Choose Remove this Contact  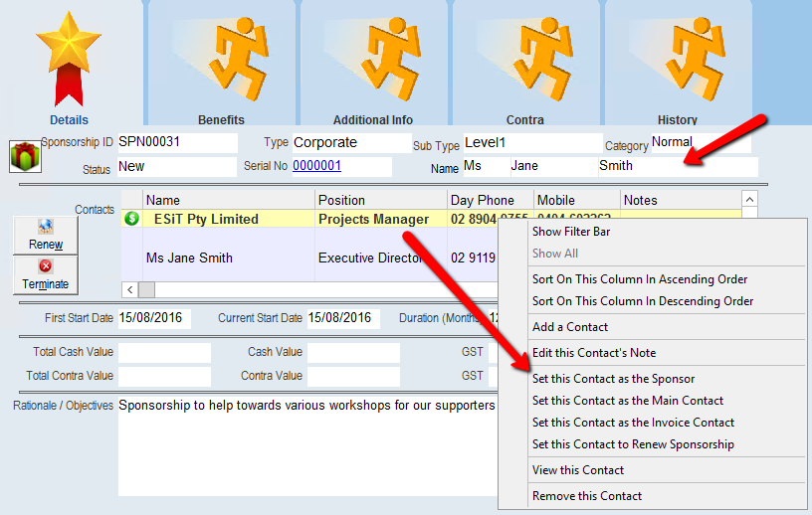[x=587, y=496]
